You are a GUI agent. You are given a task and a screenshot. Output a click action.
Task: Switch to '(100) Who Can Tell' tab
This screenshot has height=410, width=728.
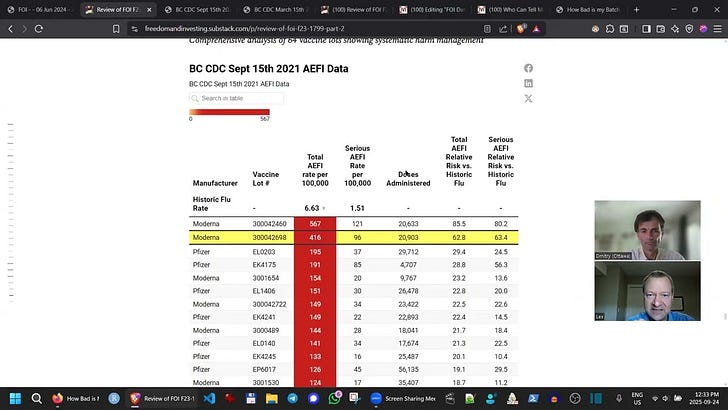(x=513, y=9)
